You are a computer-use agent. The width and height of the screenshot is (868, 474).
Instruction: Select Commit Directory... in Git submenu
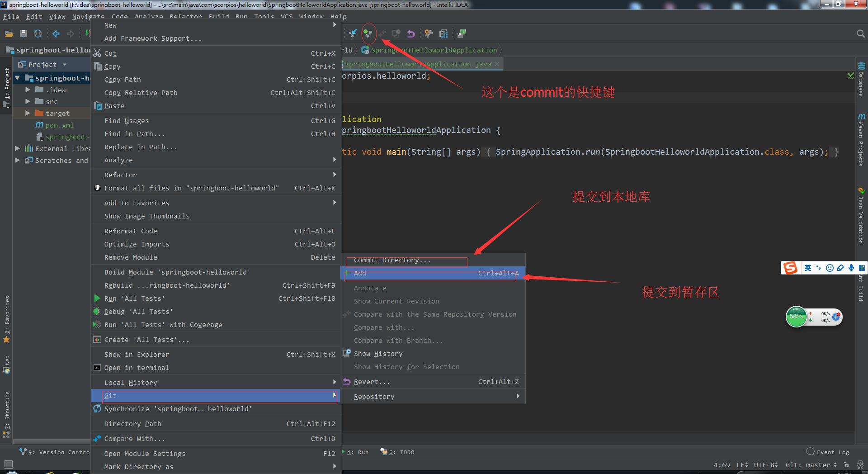click(433, 260)
